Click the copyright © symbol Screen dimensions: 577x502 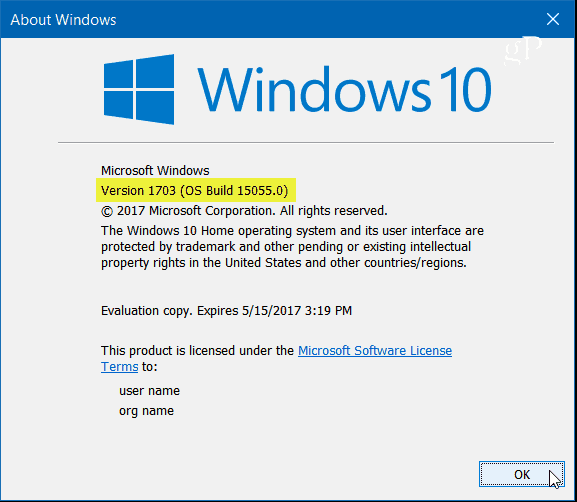107,212
